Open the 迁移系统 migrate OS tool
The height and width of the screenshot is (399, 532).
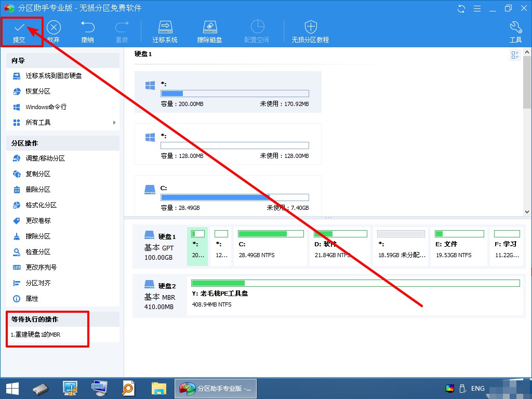coord(165,32)
